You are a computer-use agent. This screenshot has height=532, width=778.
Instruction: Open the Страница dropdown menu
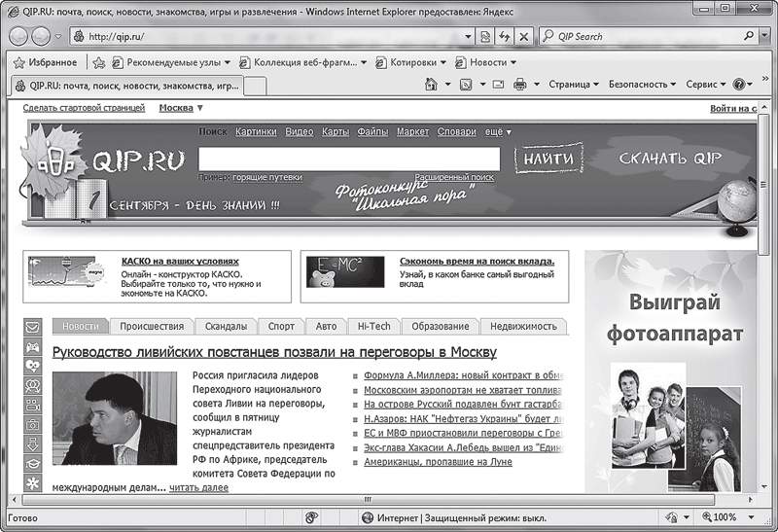(573, 85)
